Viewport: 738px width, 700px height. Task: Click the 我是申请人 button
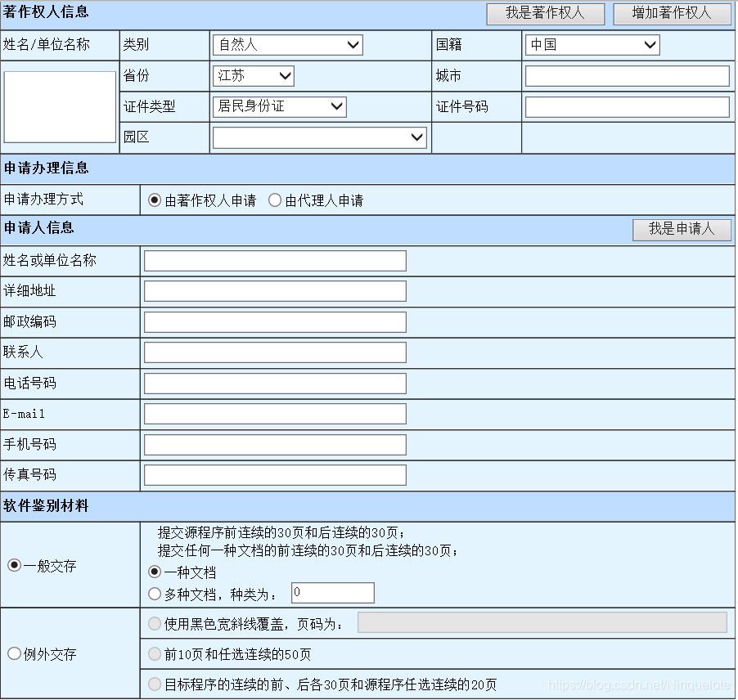[682, 230]
